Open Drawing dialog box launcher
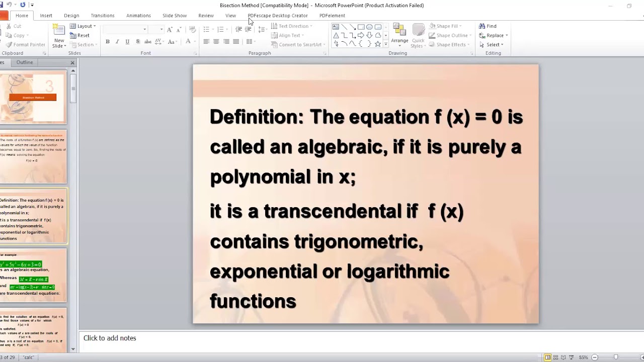Image resolution: width=644 pixels, height=362 pixels. (x=471, y=53)
